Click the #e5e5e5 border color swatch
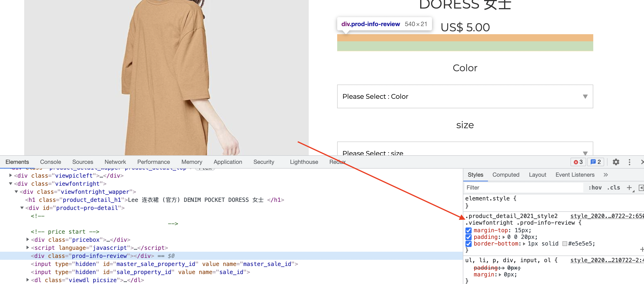 click(x=565, y=244)
